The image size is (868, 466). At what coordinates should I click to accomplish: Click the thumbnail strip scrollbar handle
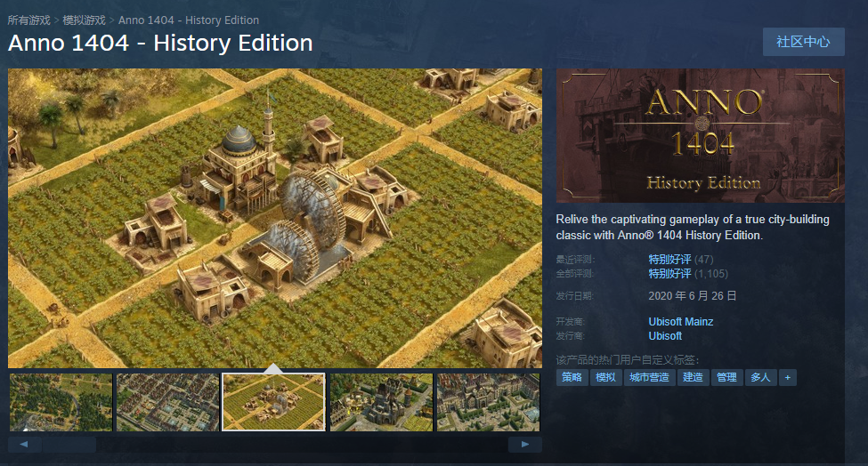(x=69, y=444)
